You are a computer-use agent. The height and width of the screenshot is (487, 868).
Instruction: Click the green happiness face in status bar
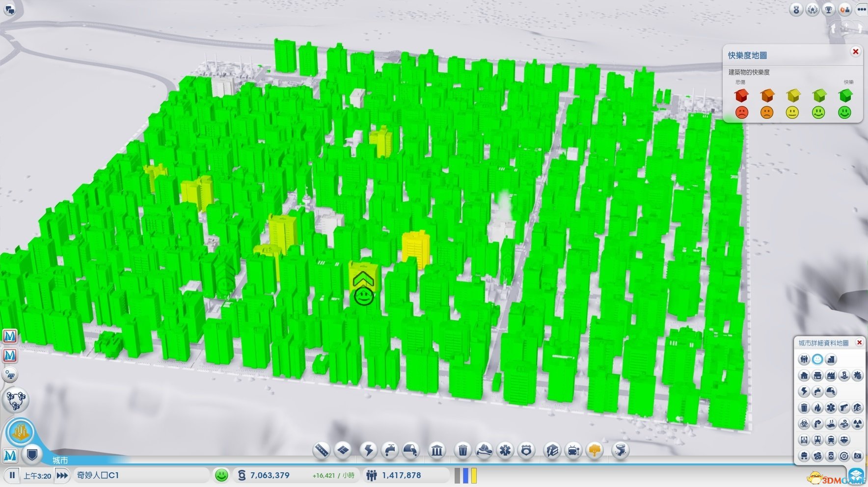pos(222,475)
